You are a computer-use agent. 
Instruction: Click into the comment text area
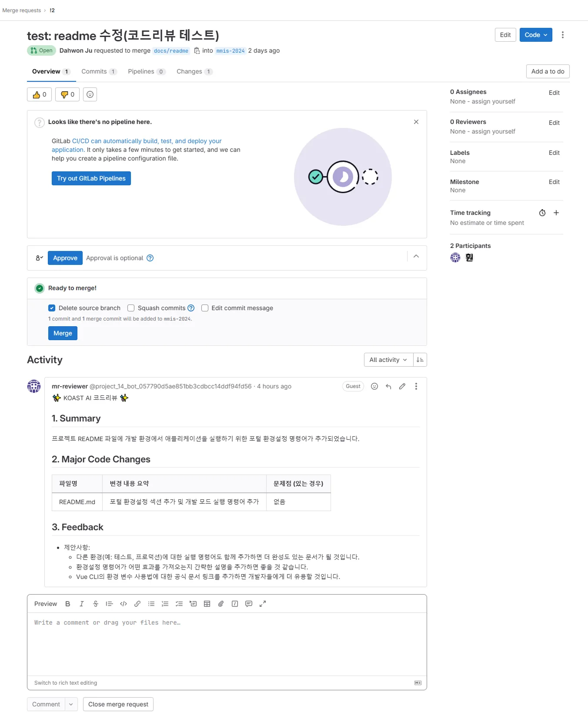(227, 644)
